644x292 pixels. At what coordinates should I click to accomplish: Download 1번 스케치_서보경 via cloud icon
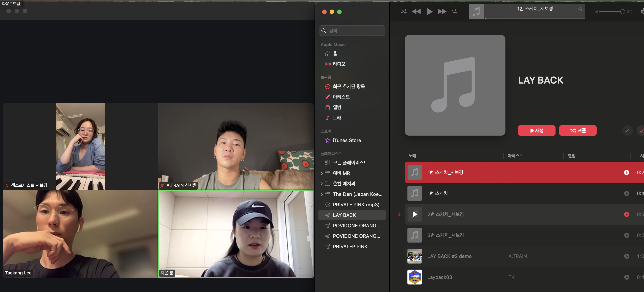pos(626,173)
